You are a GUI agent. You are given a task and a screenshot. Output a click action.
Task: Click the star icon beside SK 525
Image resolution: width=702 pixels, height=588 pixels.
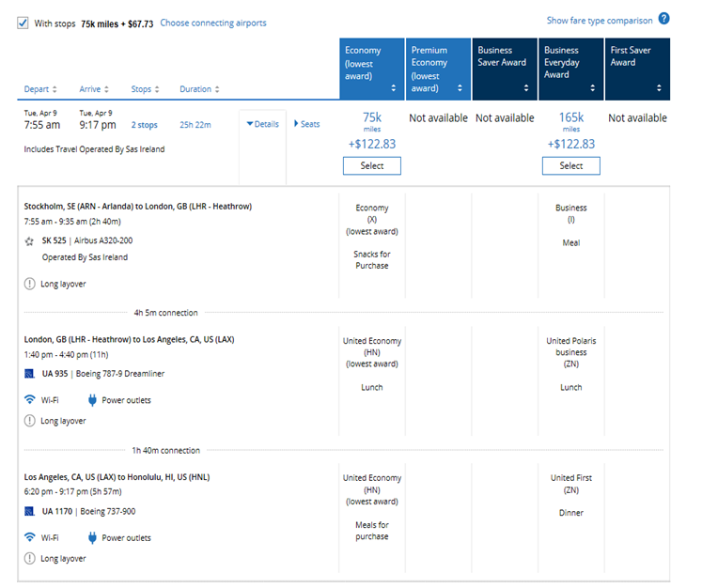click(x=30, y=241)
